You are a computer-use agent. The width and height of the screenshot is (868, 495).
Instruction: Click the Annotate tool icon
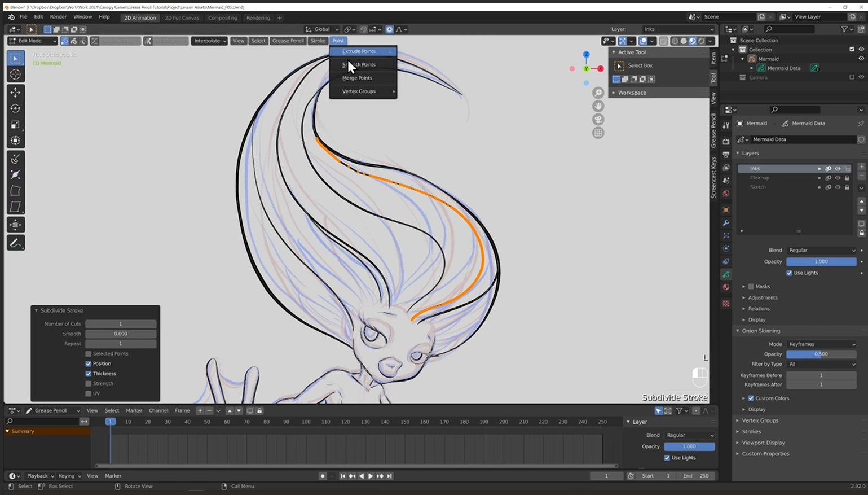click(x=15, y=243)
